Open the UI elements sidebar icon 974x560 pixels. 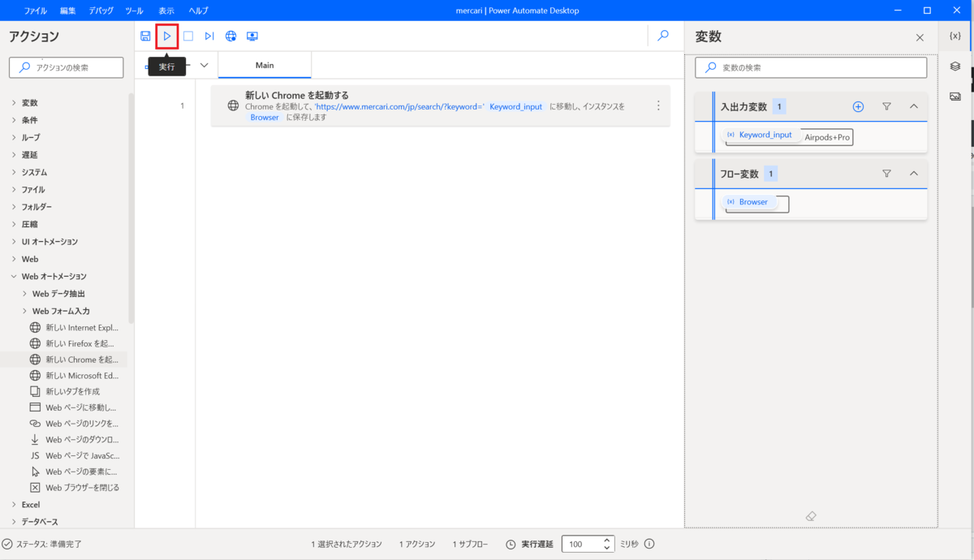point(955,67)
